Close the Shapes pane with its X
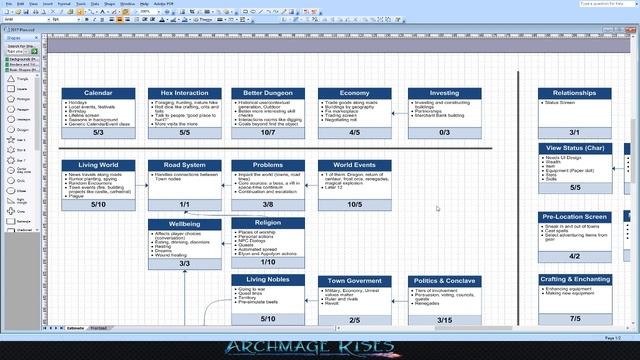Viewport: 640px width, 360px height. coord(36,38)
